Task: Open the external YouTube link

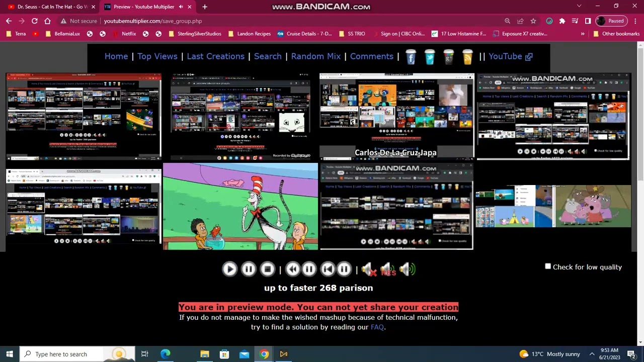Action: pos(510,56)
